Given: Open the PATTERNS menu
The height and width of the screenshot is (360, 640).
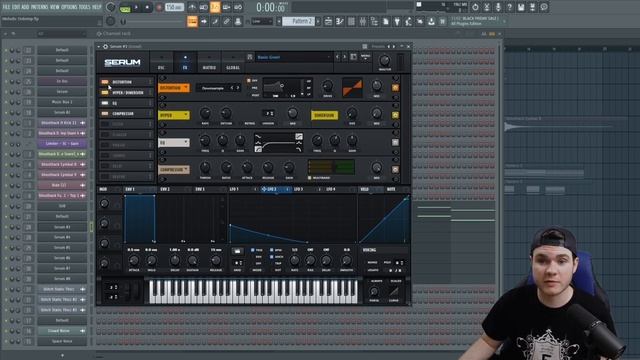Looking at the screenshot, I should click(39, 7).
